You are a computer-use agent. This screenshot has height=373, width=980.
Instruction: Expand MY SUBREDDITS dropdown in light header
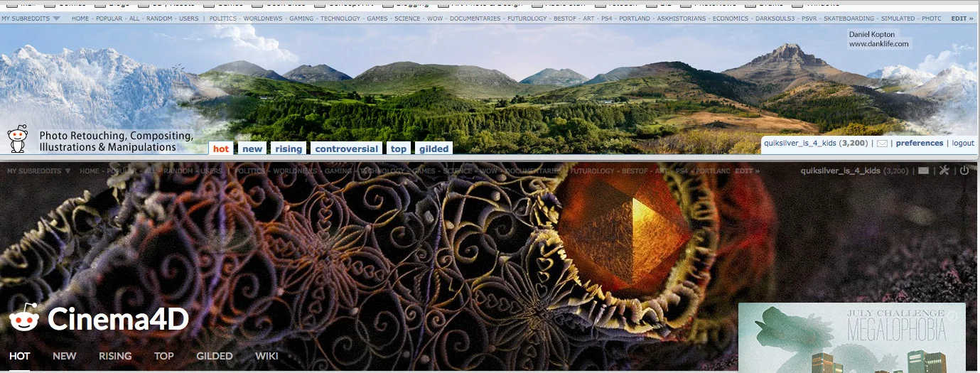[x=31, y=18]
